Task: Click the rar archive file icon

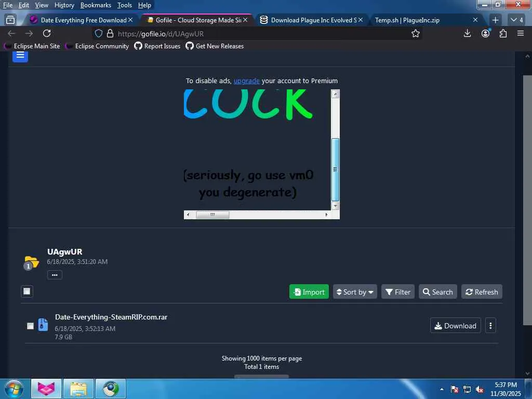Action: 43,325
